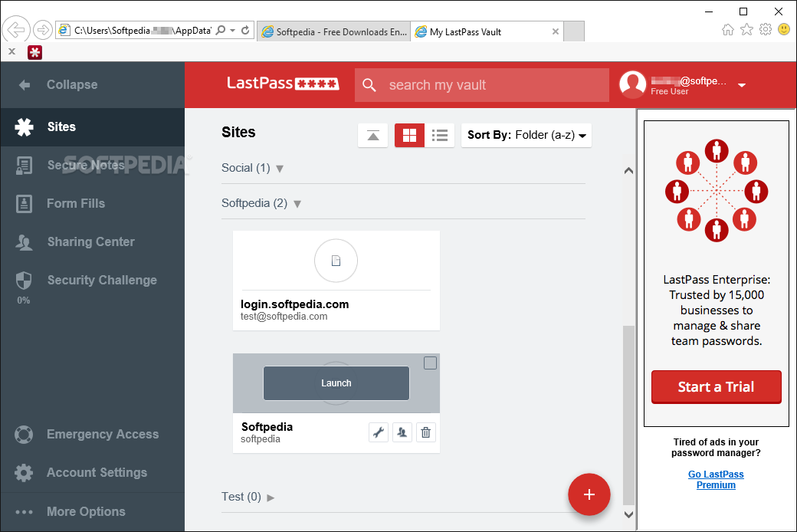Switch to My LastPass Vault tab
The width and height of the screenshot is (797, 532).
coord(487,31)
